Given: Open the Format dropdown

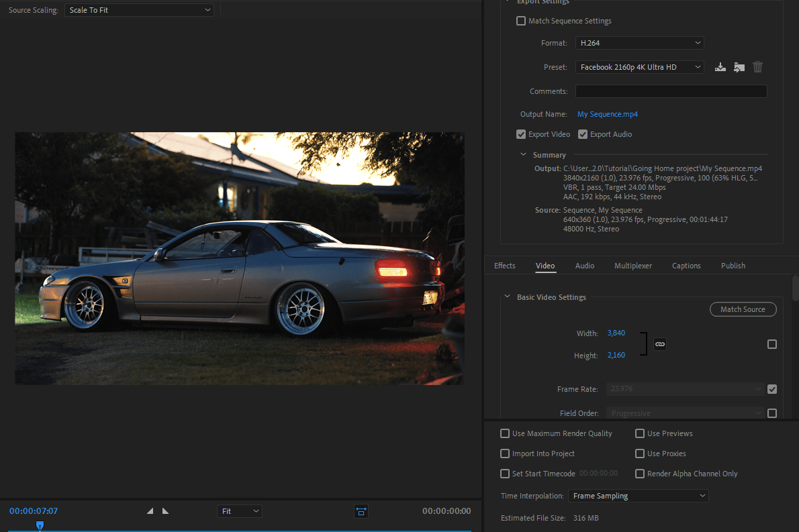Looking at the screenshot, I should pos(639,43).
